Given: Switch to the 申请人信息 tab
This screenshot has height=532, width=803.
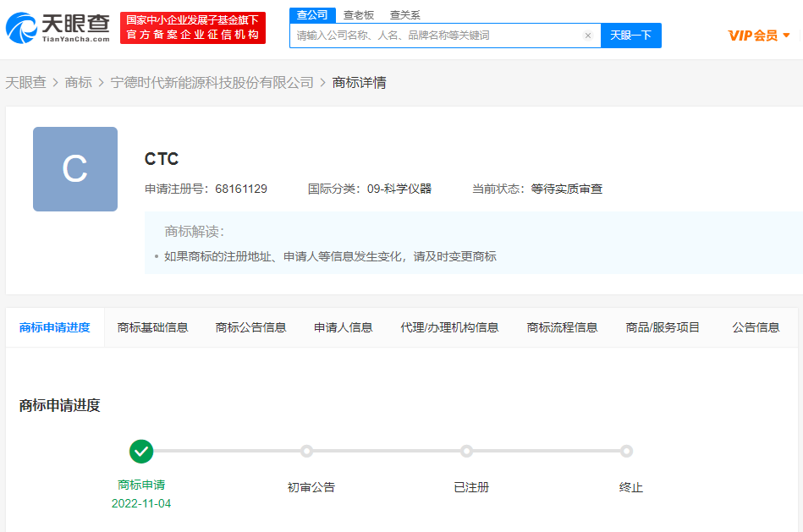Looking at the screenshot, I should coord(344,327).
